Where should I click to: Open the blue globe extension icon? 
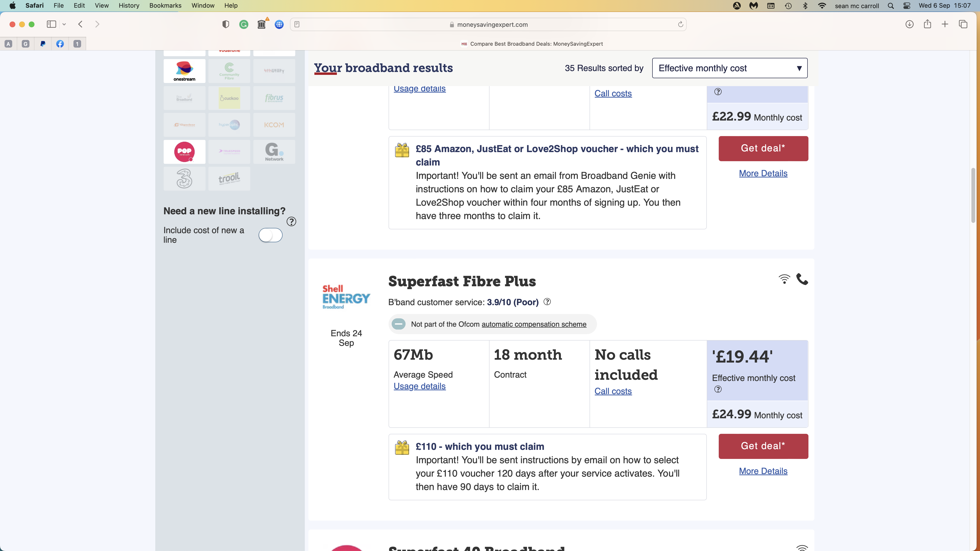pos(279,25)
